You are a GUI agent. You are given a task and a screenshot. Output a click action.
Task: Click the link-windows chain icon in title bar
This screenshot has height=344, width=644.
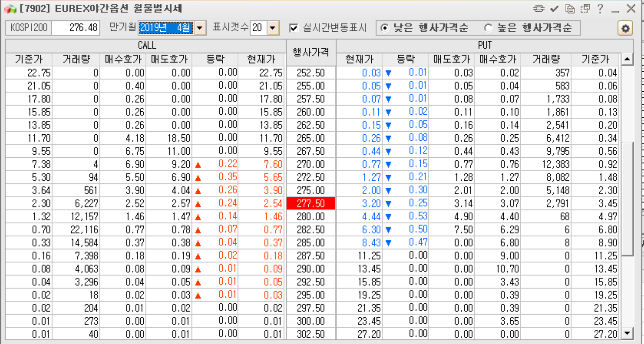[x=538, y=8]
